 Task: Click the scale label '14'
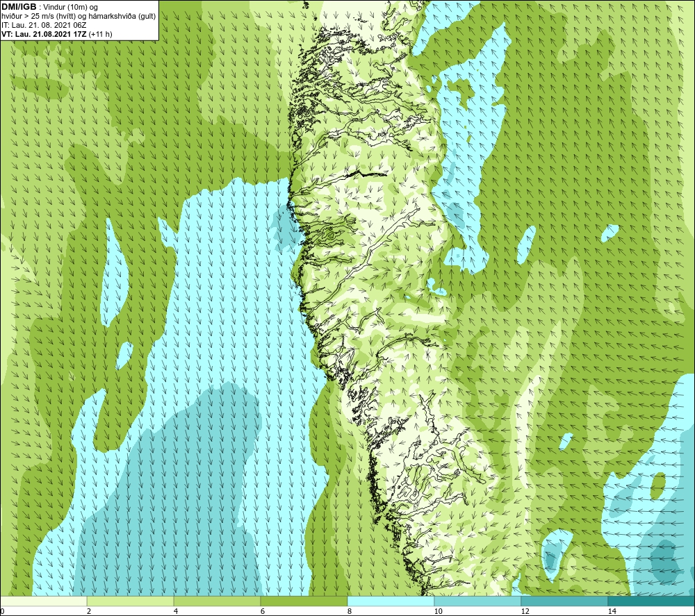pyautogui.click(x=612, y=612)
